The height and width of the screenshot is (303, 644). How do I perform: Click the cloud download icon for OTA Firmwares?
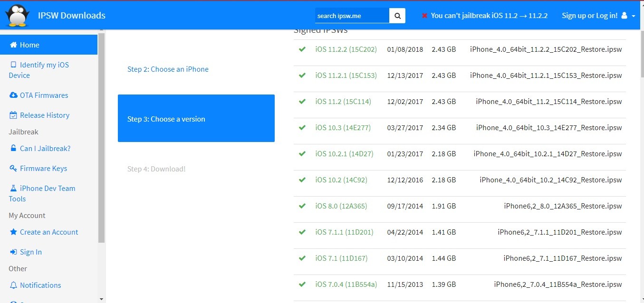pos(13,95)
